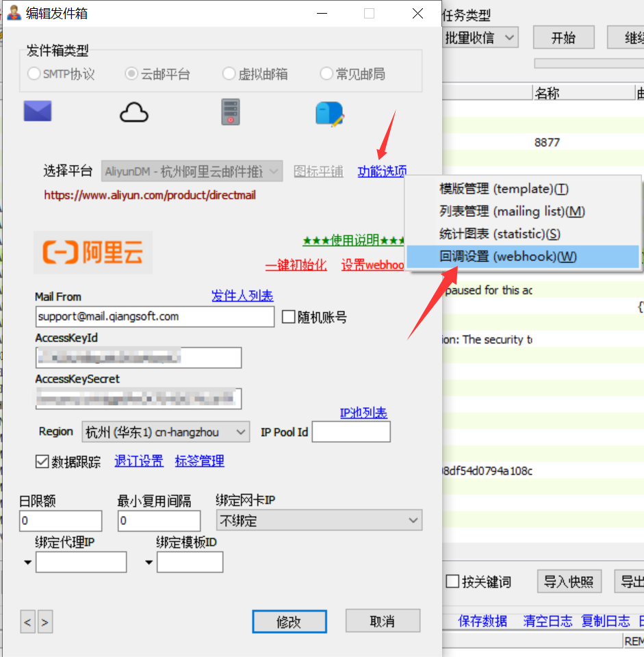The image size is (644, 657).
Task: Click the blue mailbox with pencil icon
Action: 329,113
